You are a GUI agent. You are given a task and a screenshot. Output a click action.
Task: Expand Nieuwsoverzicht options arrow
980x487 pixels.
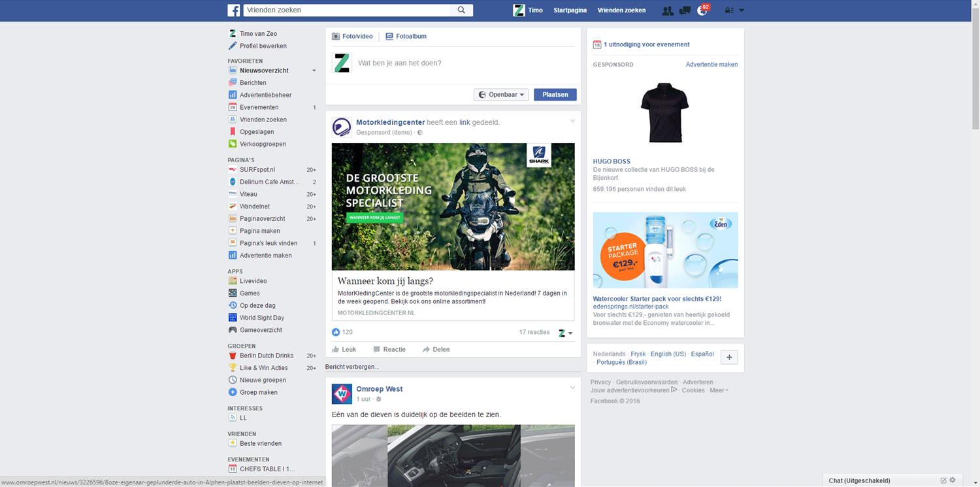click(314, 71)
